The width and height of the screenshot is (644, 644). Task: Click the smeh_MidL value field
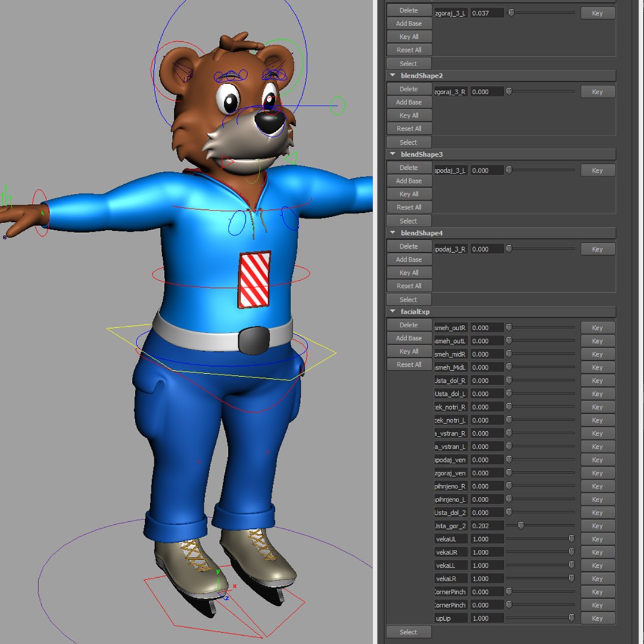pos(487,367)
